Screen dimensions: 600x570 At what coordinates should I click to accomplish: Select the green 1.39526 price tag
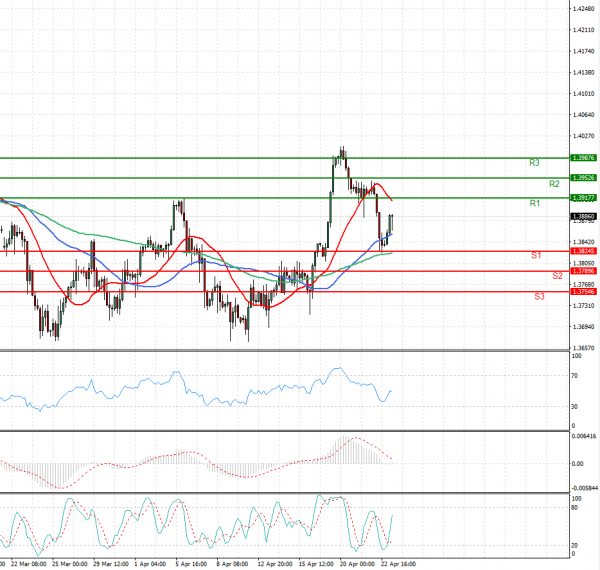584,178
